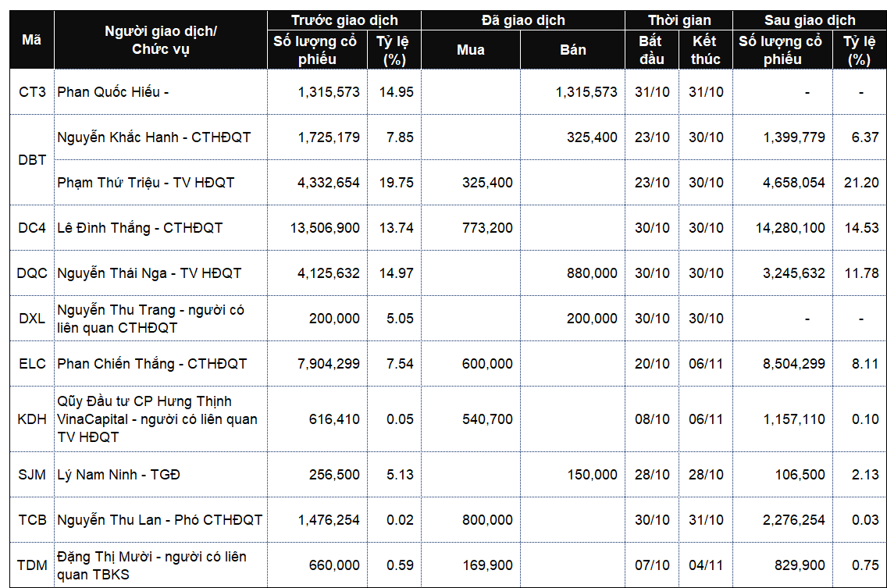Click the 'Kết thúc' column header
The height and width of the screenshot is (588, 887).
click(x=705, y=50)
